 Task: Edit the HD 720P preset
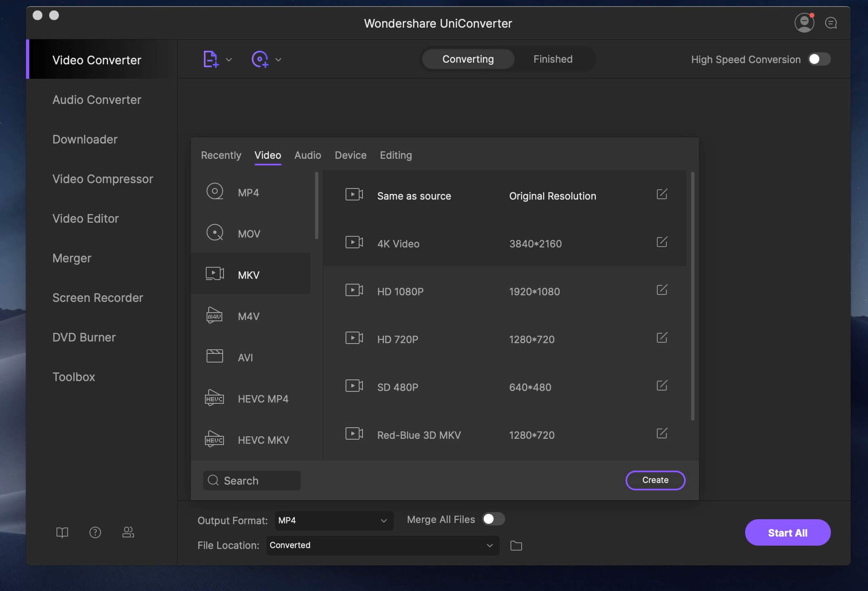(662, 337)
